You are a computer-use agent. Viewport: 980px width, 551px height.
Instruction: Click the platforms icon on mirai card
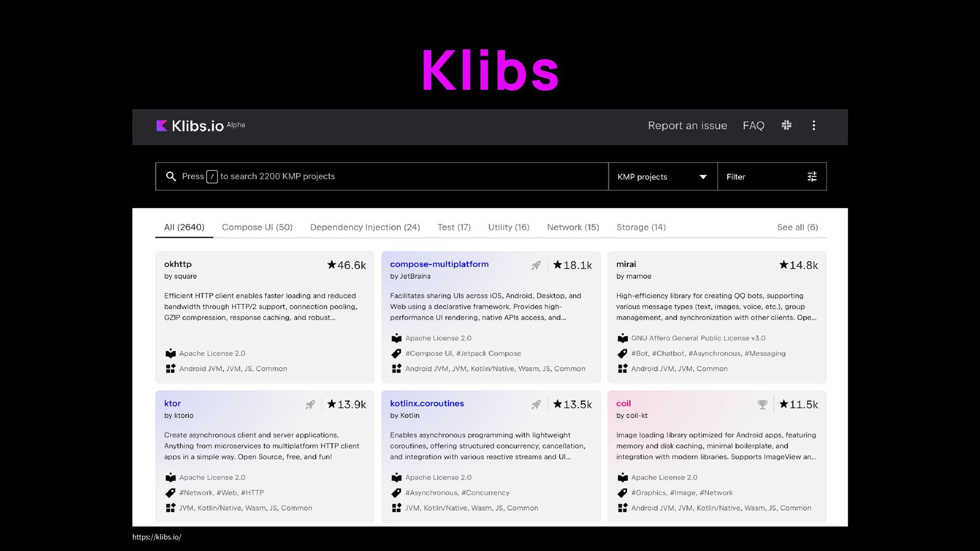point(623,369)
